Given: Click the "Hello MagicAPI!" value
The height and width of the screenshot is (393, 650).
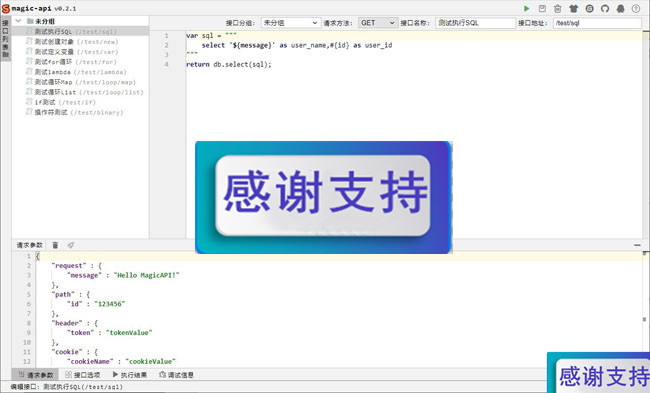Looking at the screenshot, I should [146, 275].
